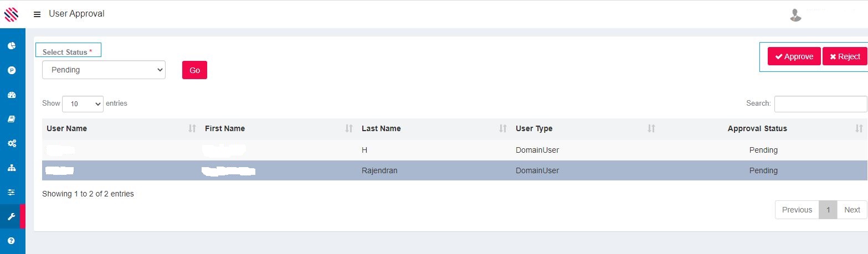Image resolution: width=868 pixels, height=254 pixels.
Task: Click the book icon in sidebar
Action: coord(12,119)
